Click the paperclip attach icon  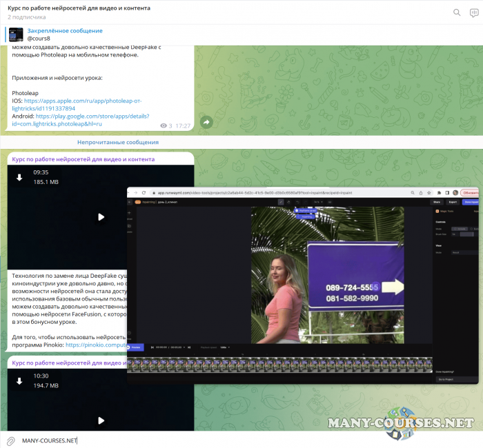[x=10, y=440]
